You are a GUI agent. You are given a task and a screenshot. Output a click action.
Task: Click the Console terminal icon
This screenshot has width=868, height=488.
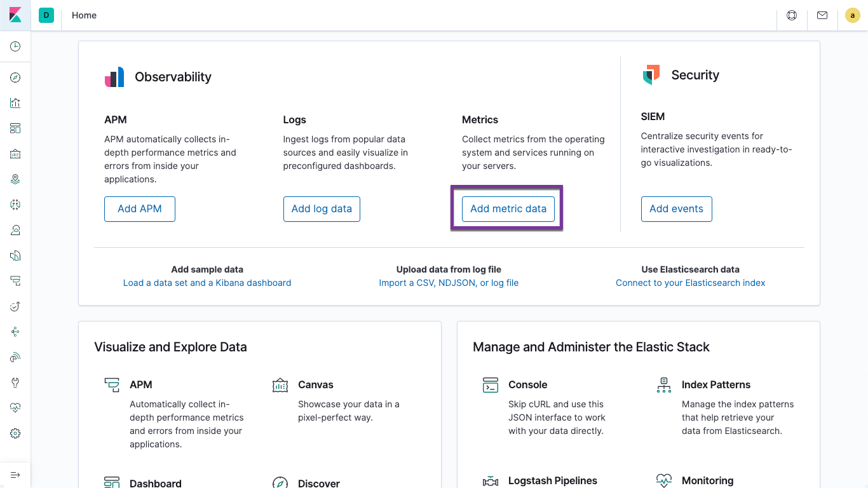[x=491, y=385]
